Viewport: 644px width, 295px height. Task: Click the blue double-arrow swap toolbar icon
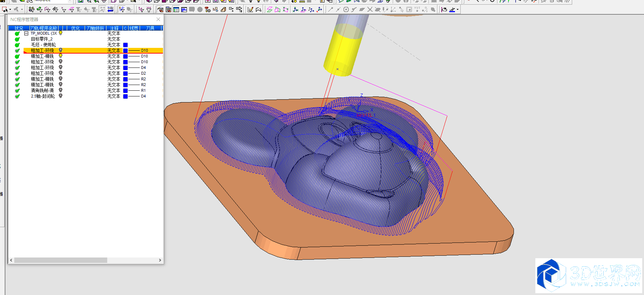pos(110,9)
